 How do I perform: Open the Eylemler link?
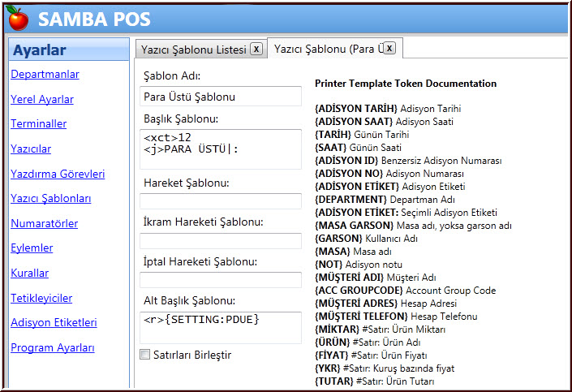click(32, 248)
